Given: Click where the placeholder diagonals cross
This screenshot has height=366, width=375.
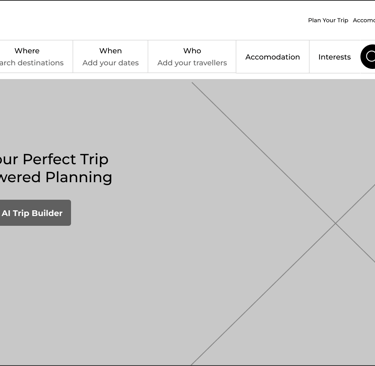Looking at the screenshot, I should (335, 223).
